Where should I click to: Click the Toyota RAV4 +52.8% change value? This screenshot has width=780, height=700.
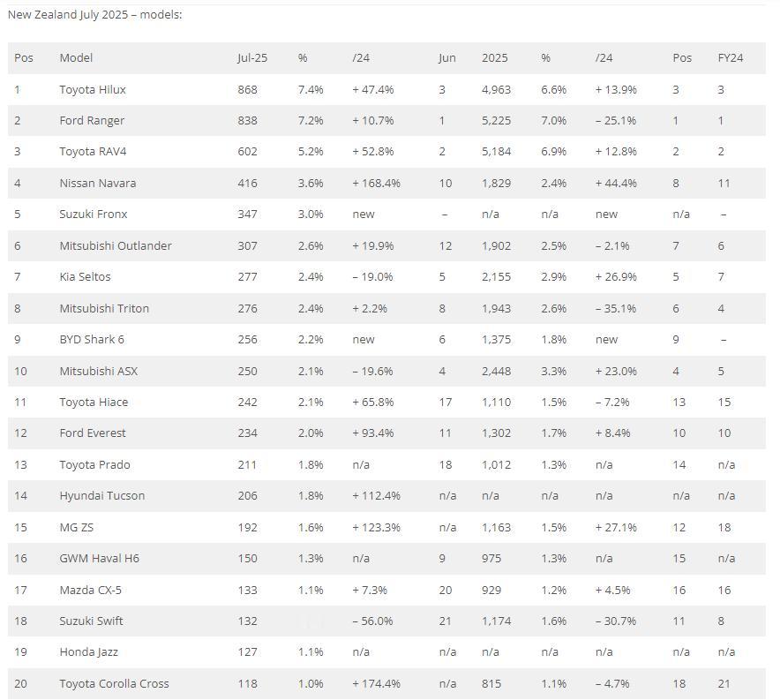pyautogui.click(x=373, y=151)
